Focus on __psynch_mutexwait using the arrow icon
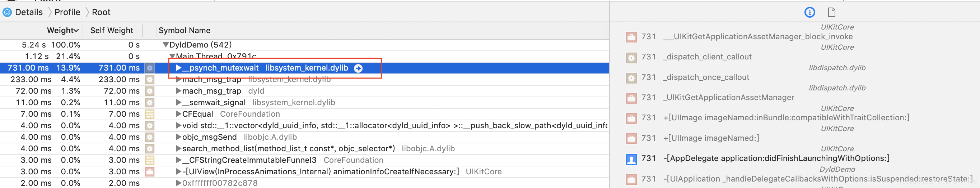 (358, 68)
